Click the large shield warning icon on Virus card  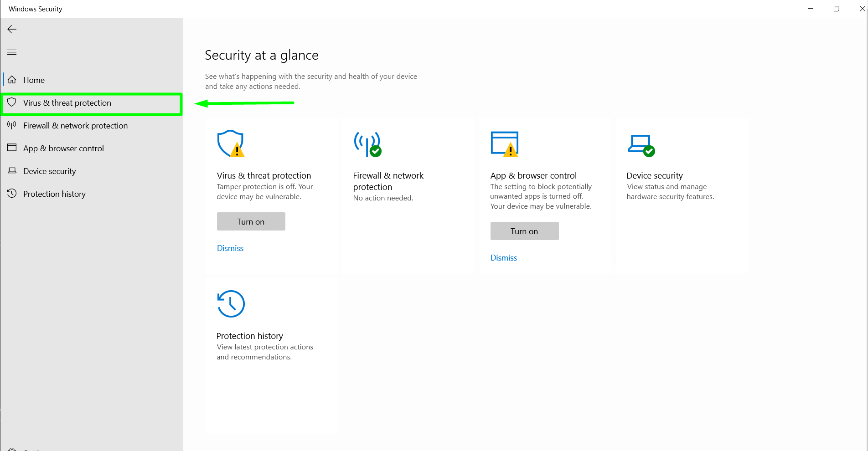click(231, 144)
